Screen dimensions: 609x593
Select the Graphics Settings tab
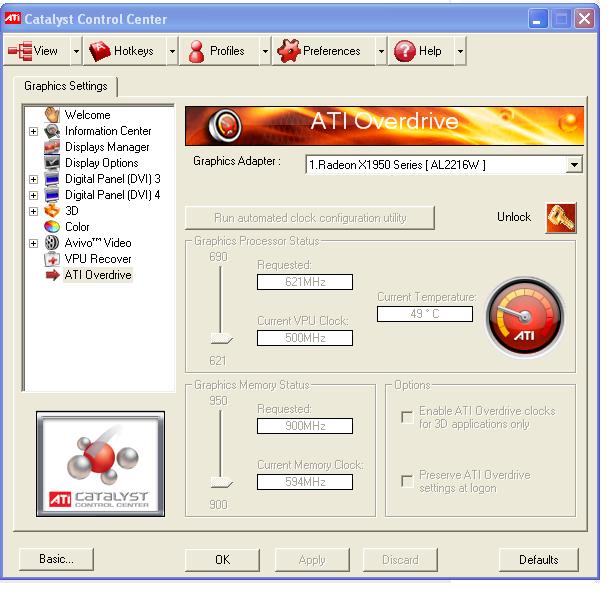click(x=66, y=86)
